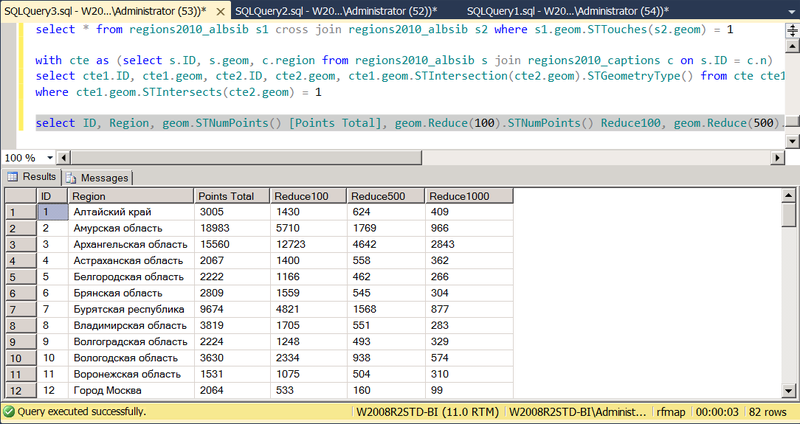The image size is (800, 424).
Task: Select row 7 header in results grid
Action: point(19,310)
